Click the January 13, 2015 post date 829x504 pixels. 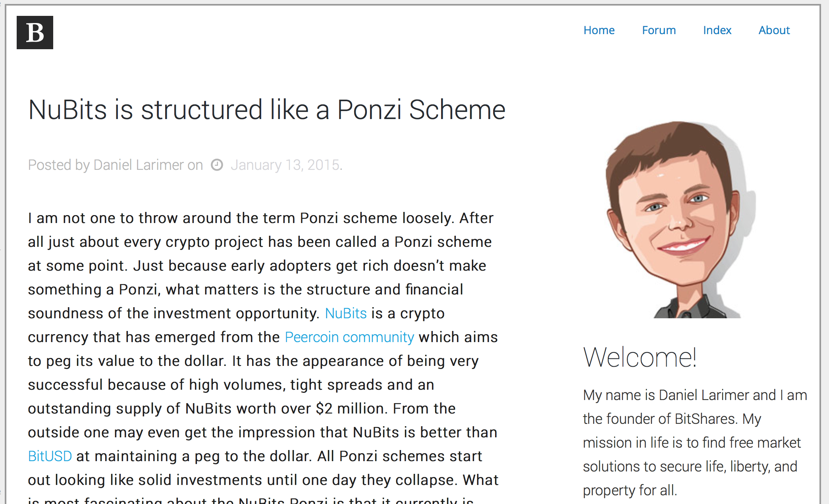click(x=286, y=165)
